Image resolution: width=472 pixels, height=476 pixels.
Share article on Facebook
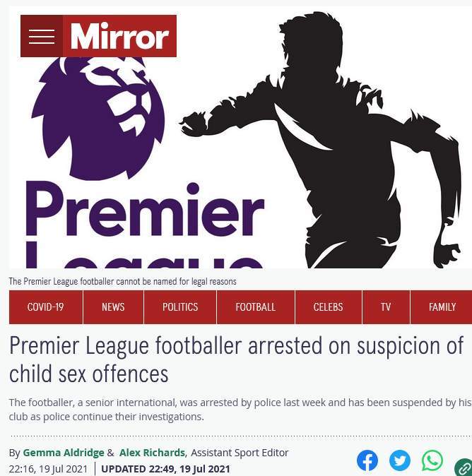tap(367, 460)
